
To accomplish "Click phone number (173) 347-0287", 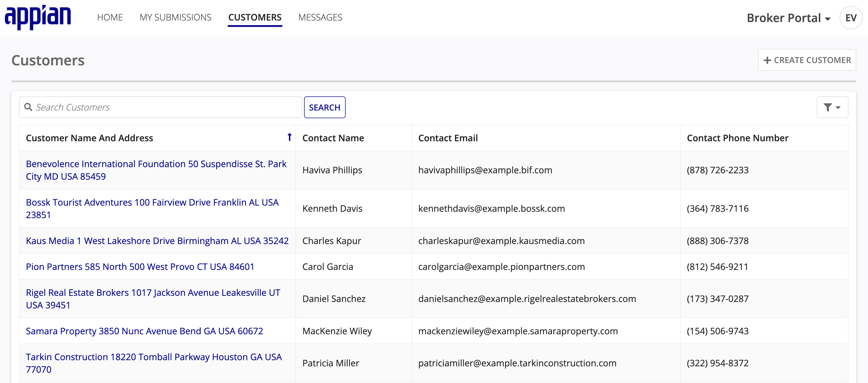I will click(x=717, y=299).
